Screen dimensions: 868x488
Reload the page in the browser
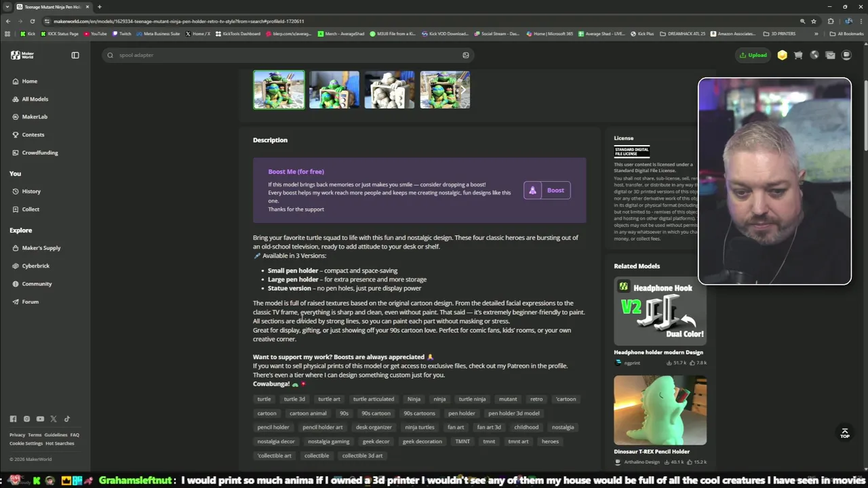32,21
